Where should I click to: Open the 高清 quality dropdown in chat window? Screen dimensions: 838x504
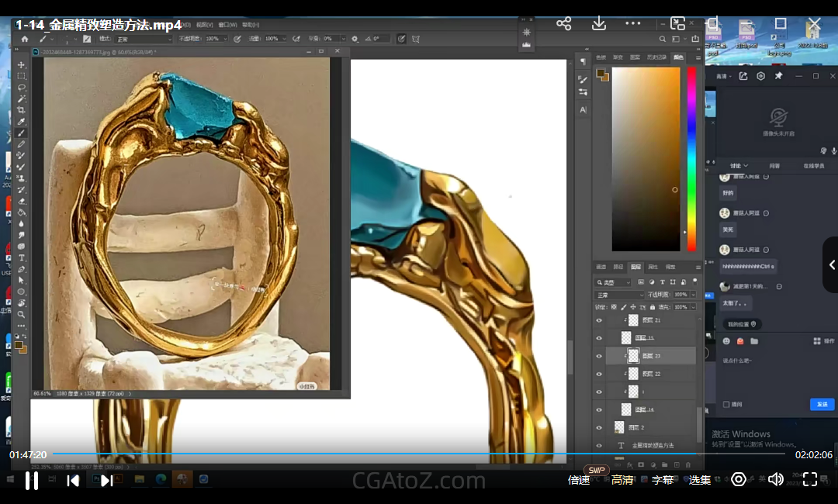click(724, 76)
